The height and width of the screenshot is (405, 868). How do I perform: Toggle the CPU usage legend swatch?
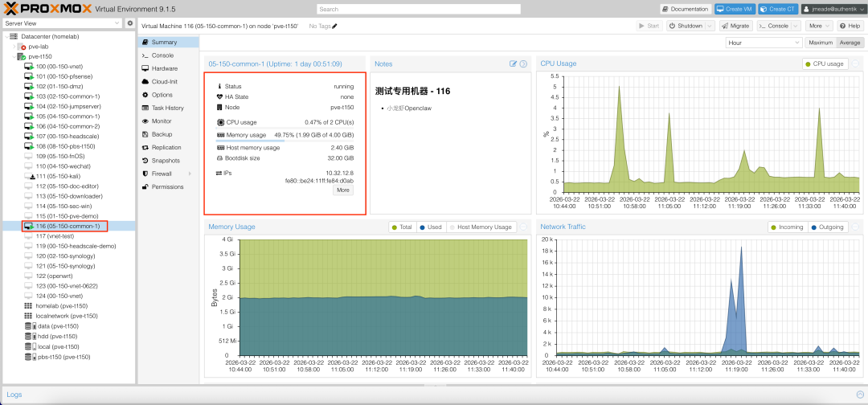[x=825, y=63]
